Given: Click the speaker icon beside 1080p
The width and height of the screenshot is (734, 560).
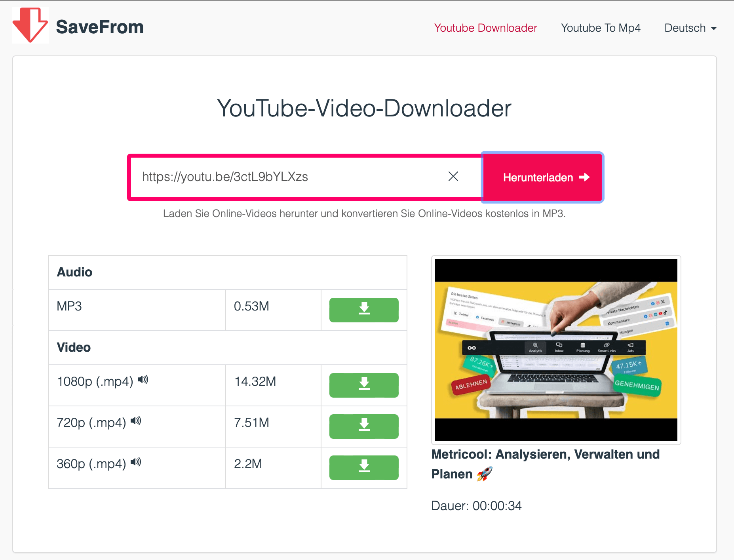Looking at the screenshot, I should (x=143, y=380).
